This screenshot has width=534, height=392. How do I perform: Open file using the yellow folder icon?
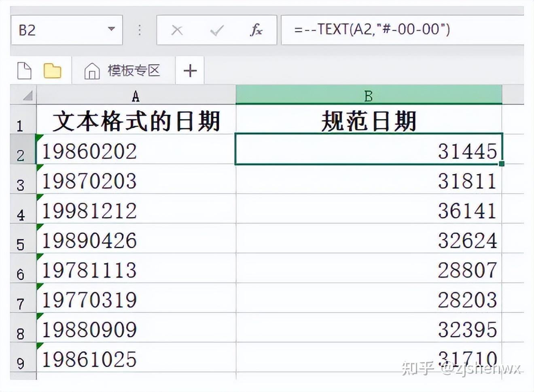click(52, 71)
